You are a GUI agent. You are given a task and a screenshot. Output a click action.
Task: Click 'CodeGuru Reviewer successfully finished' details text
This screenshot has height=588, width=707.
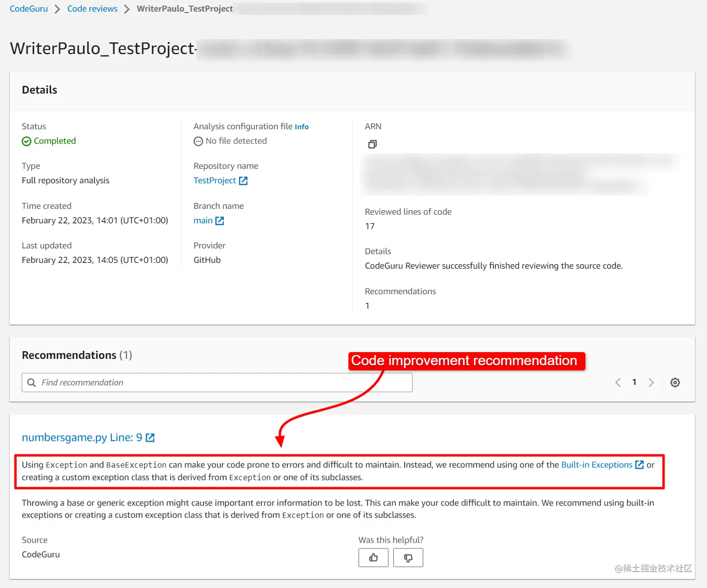(494, 266)
